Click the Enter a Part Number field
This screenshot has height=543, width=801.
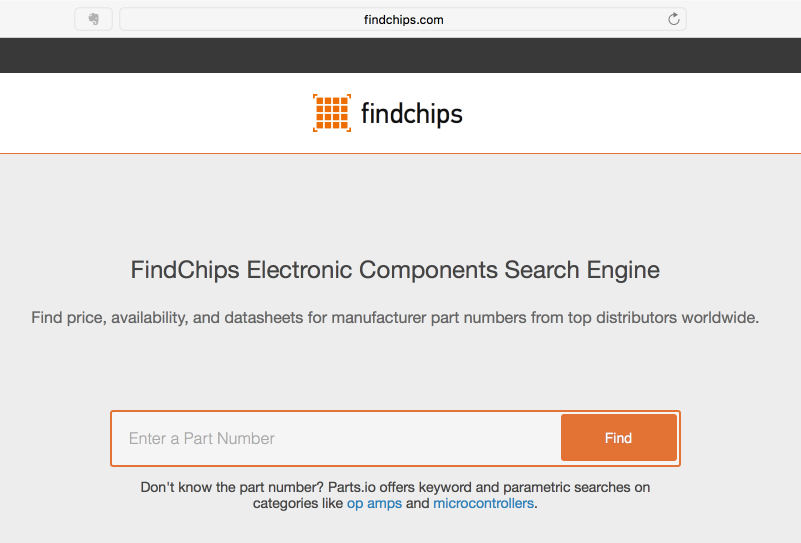(x=335, y=438)
